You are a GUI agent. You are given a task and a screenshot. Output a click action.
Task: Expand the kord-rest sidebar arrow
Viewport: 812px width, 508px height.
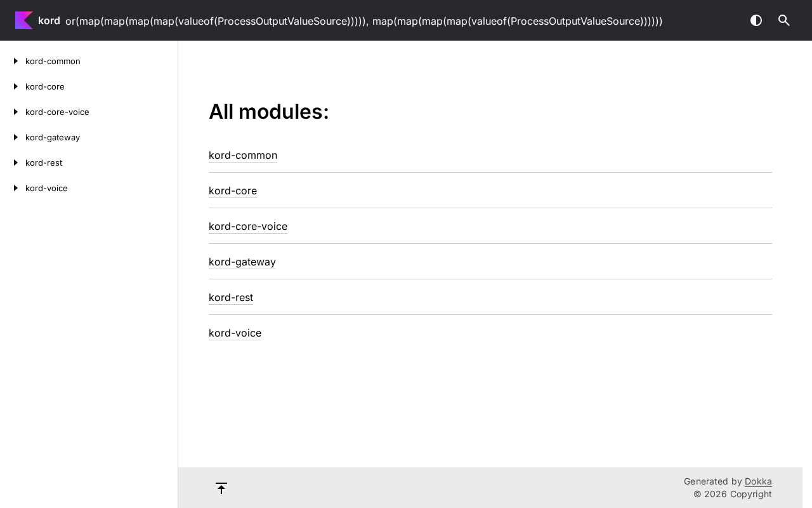point(16,163)
